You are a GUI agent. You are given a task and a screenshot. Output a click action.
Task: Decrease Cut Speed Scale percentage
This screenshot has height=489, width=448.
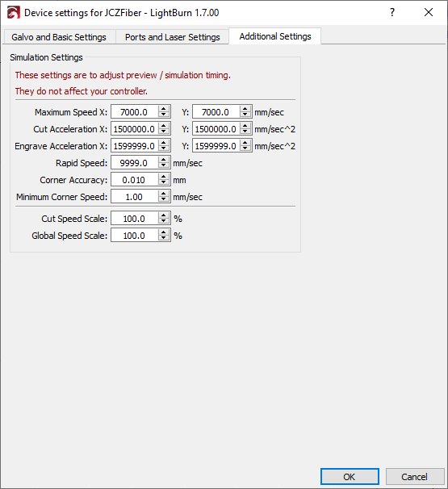164,221
